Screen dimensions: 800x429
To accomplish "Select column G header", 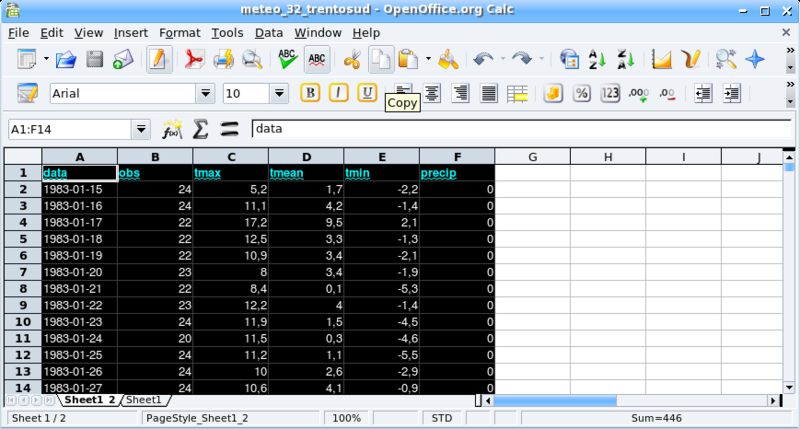I will click(x=532, y=157).
